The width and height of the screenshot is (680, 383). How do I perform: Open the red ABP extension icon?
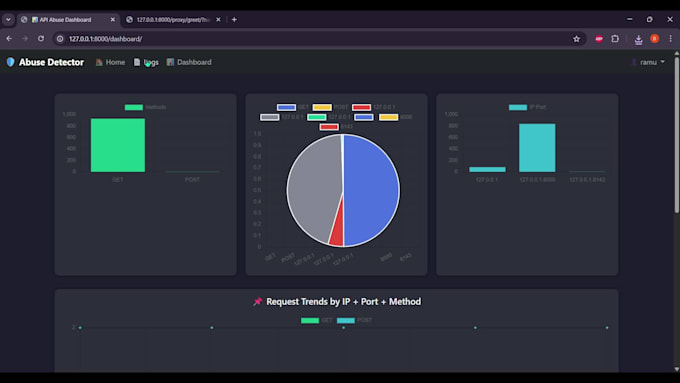(x=599, y=39)
